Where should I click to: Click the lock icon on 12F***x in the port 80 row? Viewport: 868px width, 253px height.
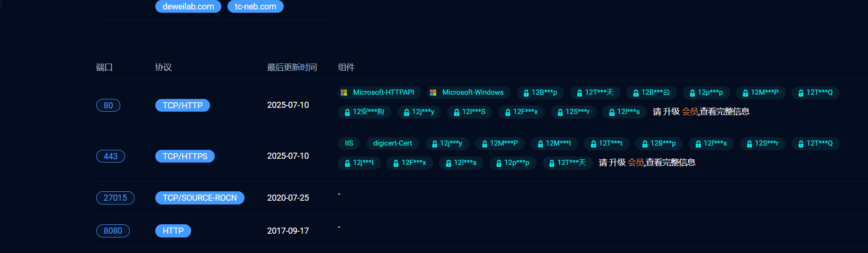[508, 112]
